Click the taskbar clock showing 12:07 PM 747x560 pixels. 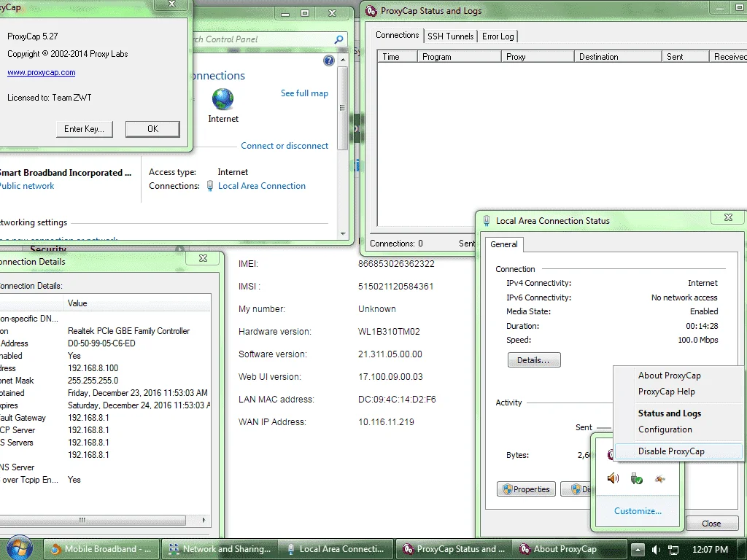click(x=710, y=550)
